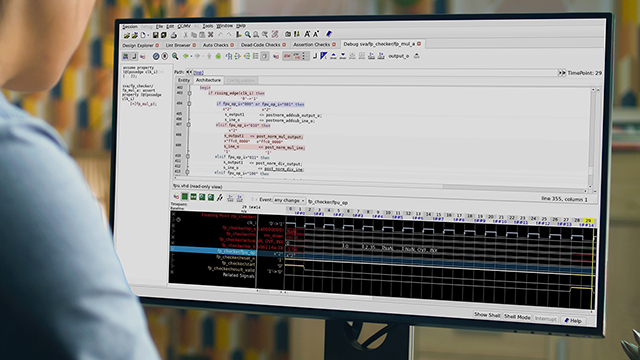Click the waveform edge/slash icon
This screenshot has height=360, width=640.
pyautogui.click(x=220, y=198)
